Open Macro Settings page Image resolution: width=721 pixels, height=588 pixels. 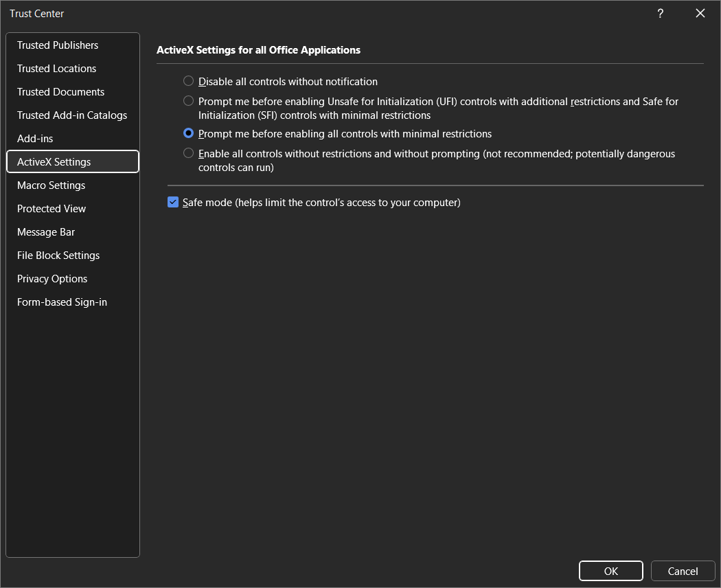coord(51,185)
